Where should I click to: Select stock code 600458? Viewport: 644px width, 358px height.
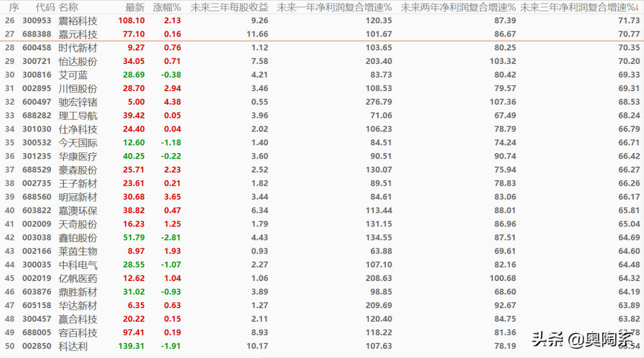(37, 48)
